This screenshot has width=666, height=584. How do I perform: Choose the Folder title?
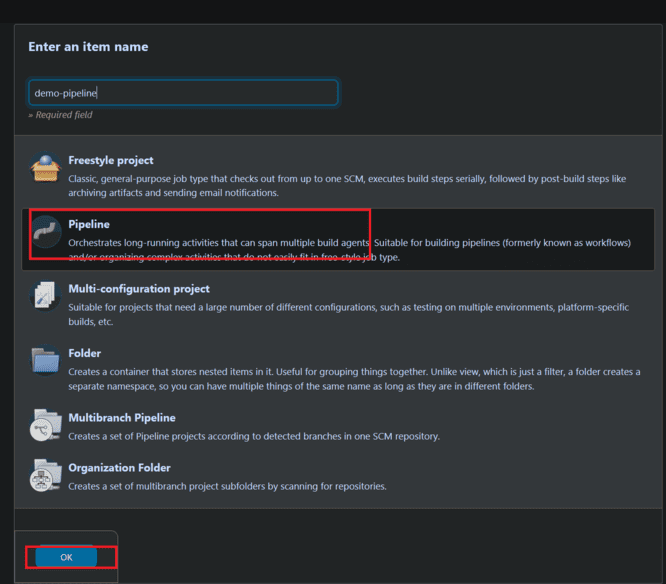[85, 353]
